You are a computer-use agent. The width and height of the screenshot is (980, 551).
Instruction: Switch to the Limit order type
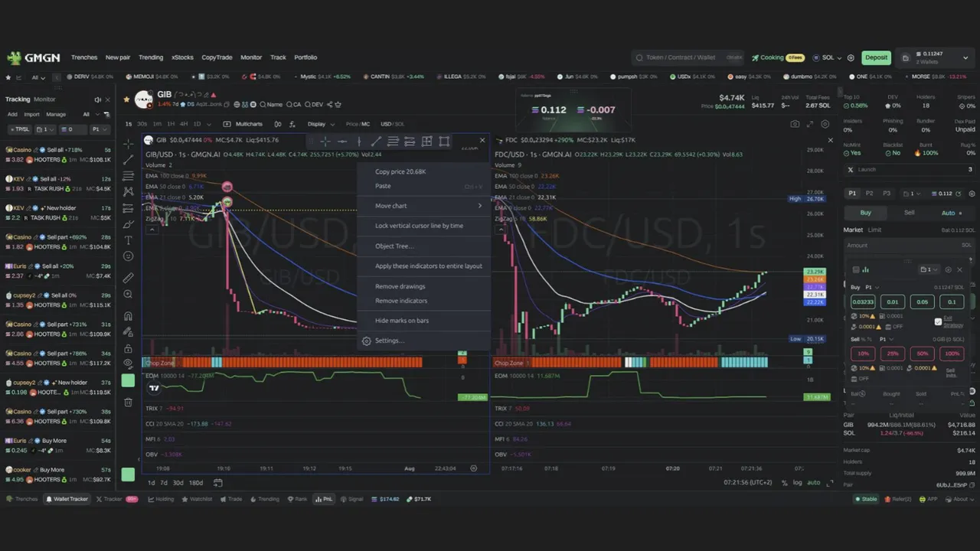coord(874,230)
